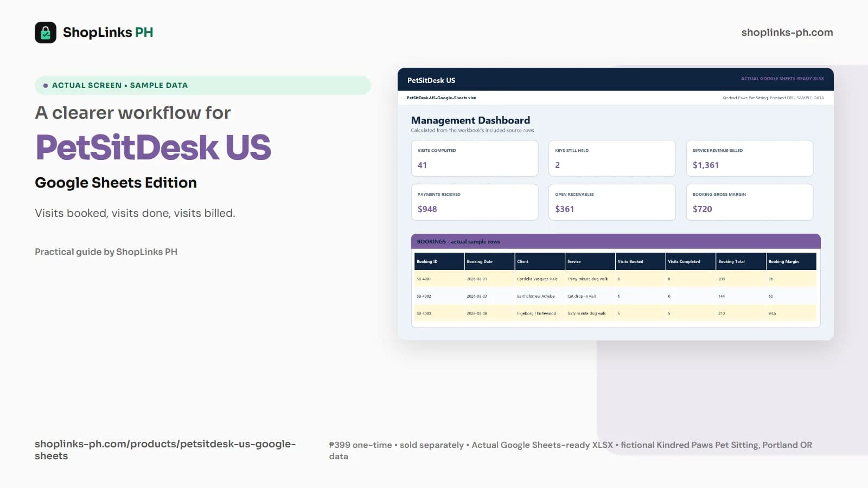Click the large purple 'PetSitDesk US' headline
The height and width of the screenshot is (488, 868).
click(x=154, y=147)
